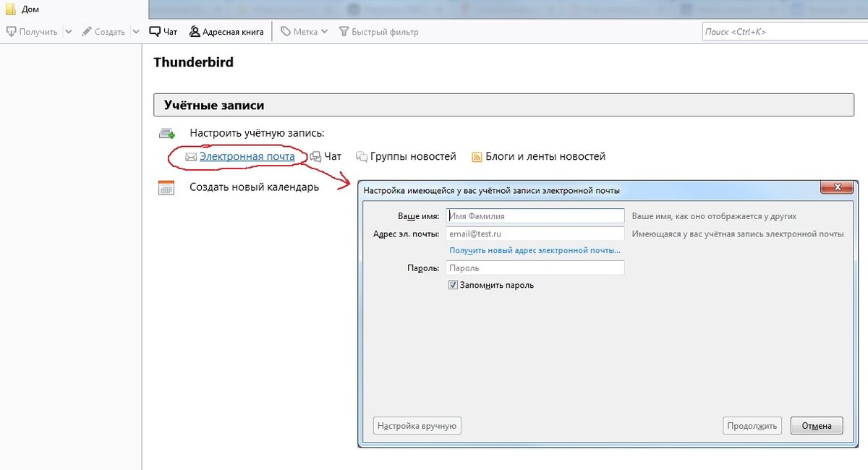Click the dialog title Настройка имеющейся учётной записи

pos(491,191)
